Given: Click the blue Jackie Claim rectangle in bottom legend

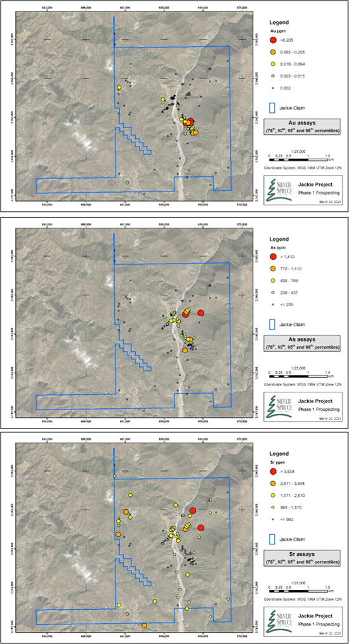Looking at the screenshot, I should click(x=273, y=539).
